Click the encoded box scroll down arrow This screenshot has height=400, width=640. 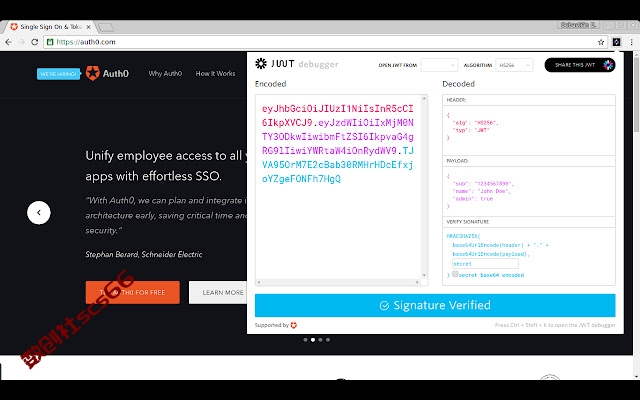pos(424,275)
